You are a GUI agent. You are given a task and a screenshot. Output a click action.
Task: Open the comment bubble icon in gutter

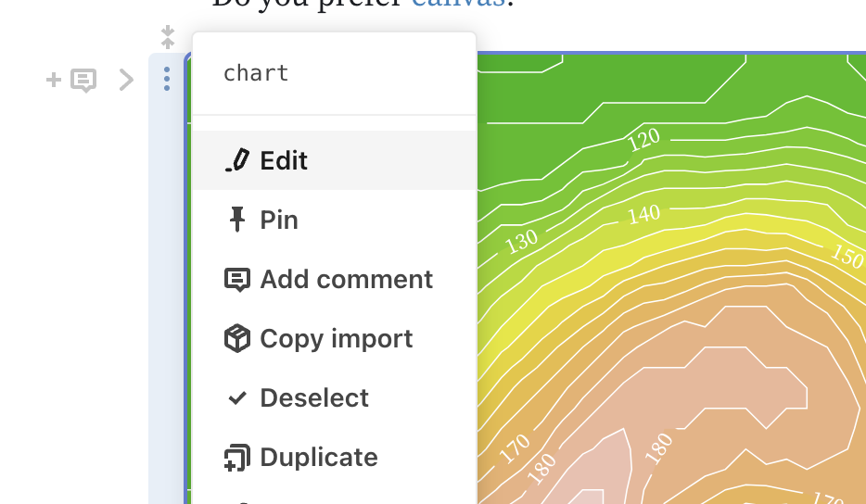point(83,81)
